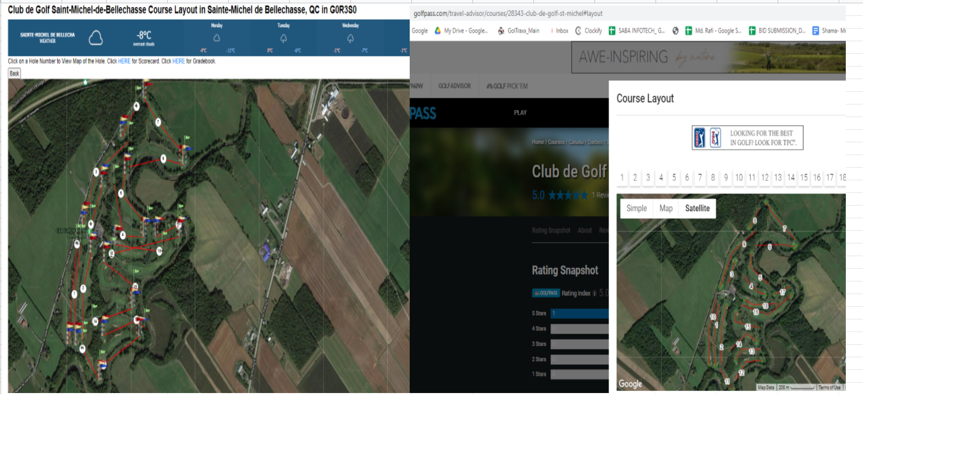Select the Satellite map view
Viewport: 980px width, 470px height.
click(697, 208)
